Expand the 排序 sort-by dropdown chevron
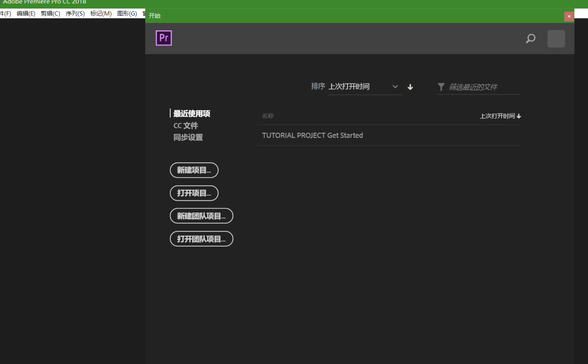Screen dimensions: 588x364 click(x=395, y=87)
